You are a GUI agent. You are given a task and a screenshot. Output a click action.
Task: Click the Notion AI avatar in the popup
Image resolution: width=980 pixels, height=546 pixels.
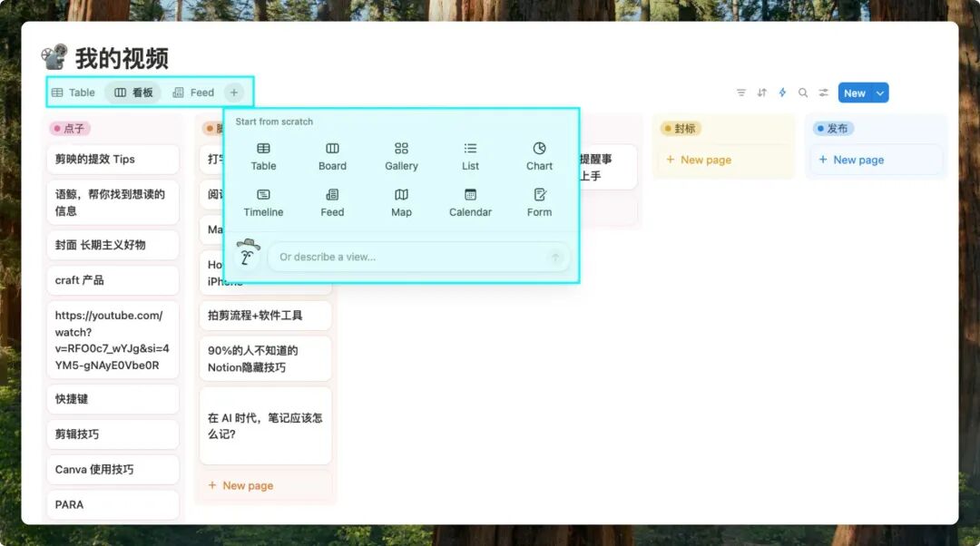click(x=248, y=252)
